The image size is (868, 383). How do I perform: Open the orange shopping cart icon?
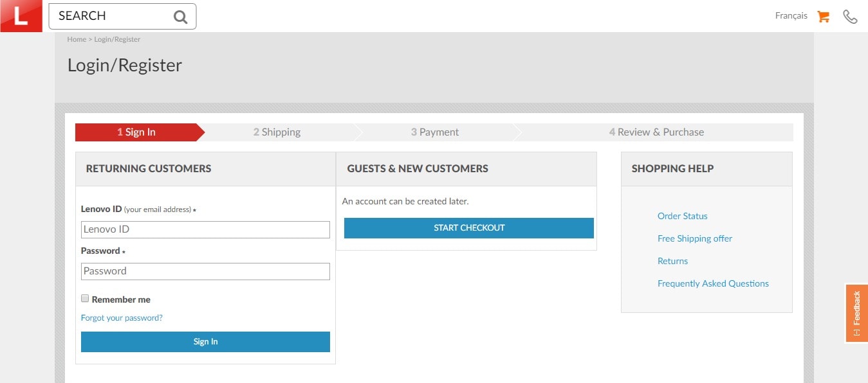(823, 16)
